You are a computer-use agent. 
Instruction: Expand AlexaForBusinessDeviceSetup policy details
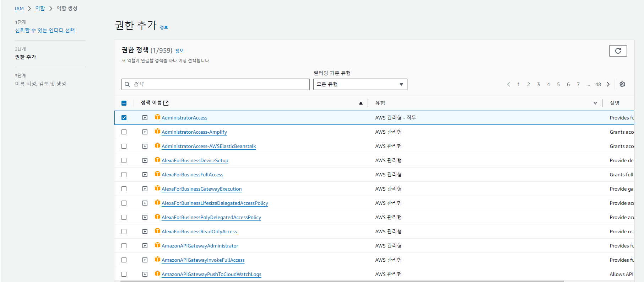tap(145, 160)
